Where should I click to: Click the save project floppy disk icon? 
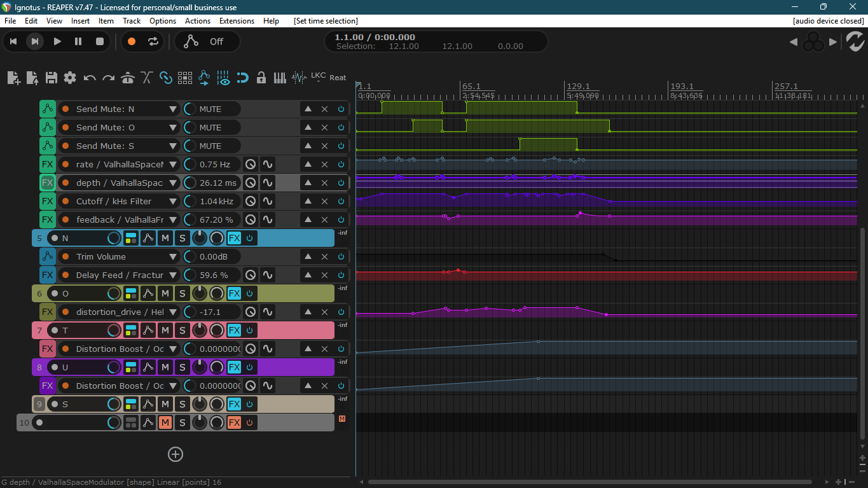coord(52,78)
